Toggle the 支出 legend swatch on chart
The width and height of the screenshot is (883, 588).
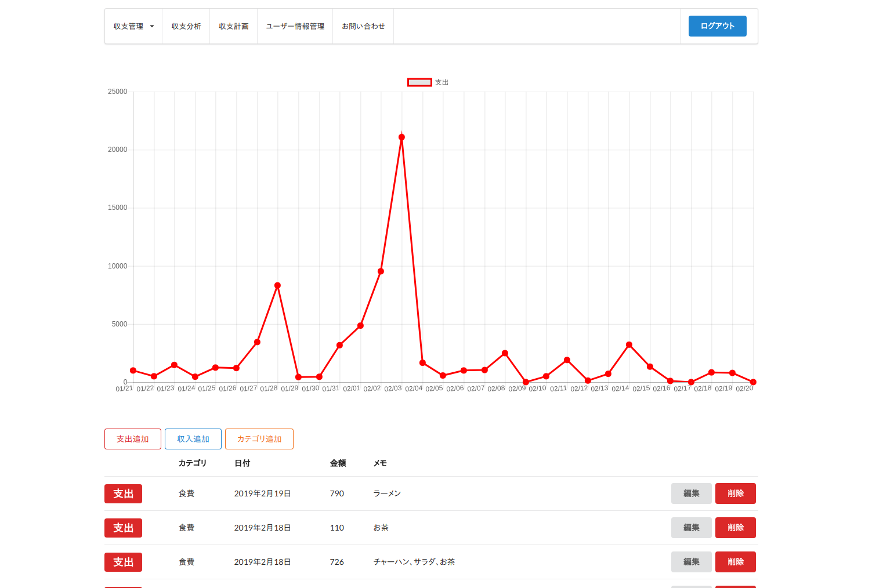coord(419,82)
